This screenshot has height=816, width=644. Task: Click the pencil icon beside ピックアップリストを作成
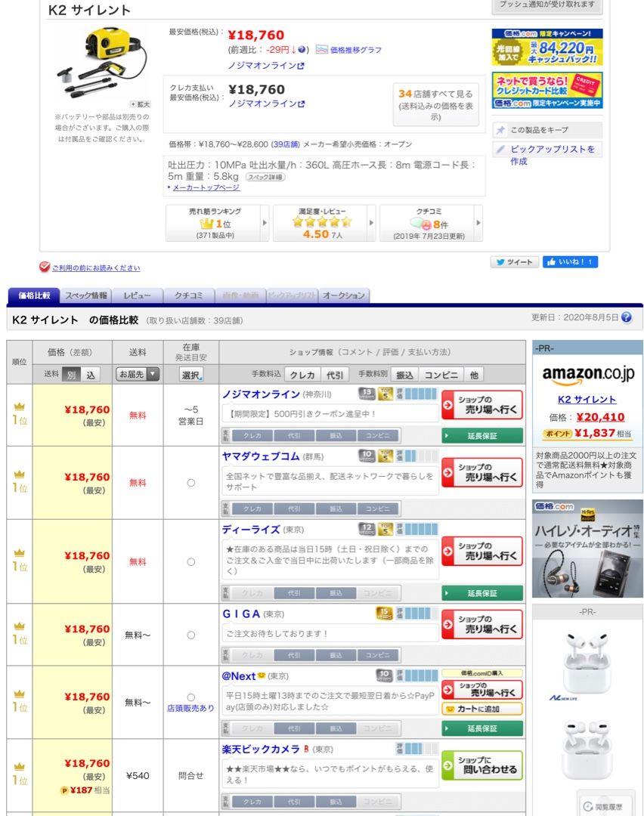[500, 150]
